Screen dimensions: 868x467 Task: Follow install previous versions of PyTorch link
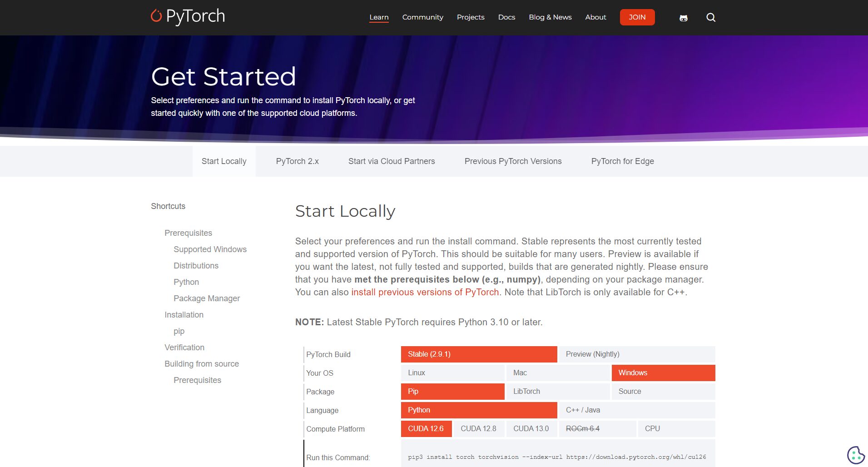[425, 292]
